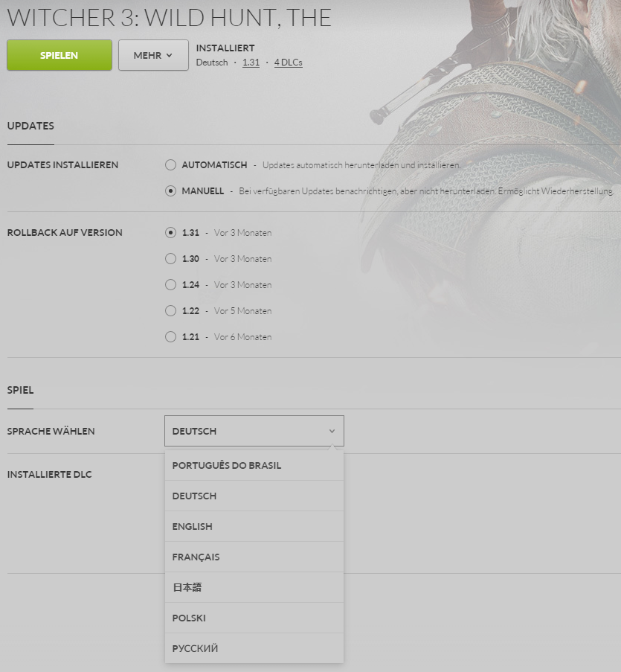Click the SPIEL section heading
This screenshot has height=672, width=621.
(x=21, y=390)
